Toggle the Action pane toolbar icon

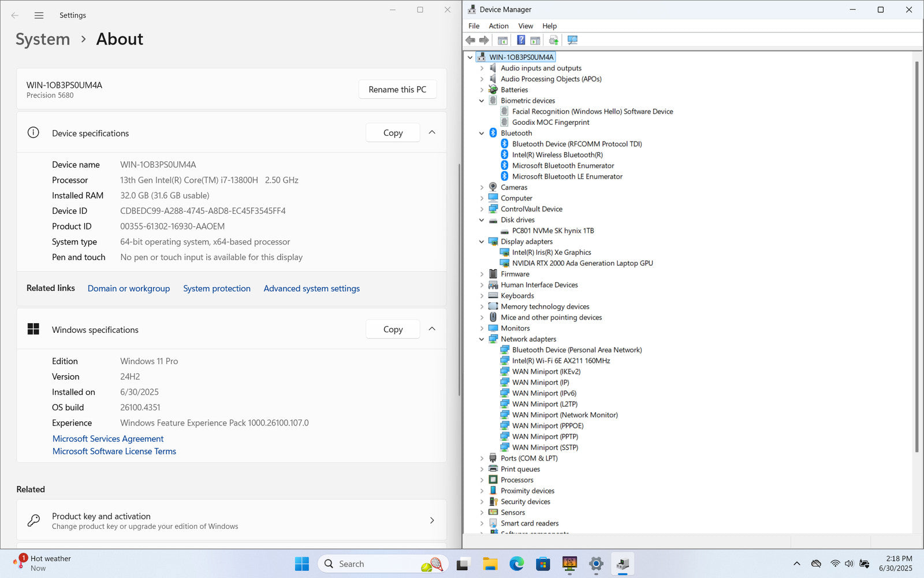535,40
